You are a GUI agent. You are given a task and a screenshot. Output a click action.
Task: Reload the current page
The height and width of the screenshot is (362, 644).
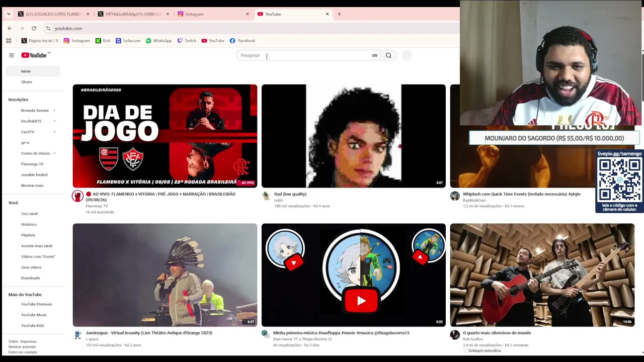pos(34,28)
